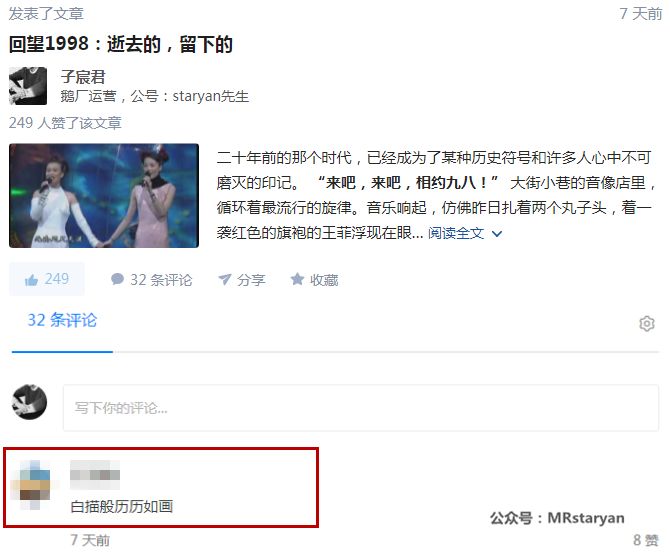Click author avatar beside 子宸君

pyautogui.click(x=28, y=86)
